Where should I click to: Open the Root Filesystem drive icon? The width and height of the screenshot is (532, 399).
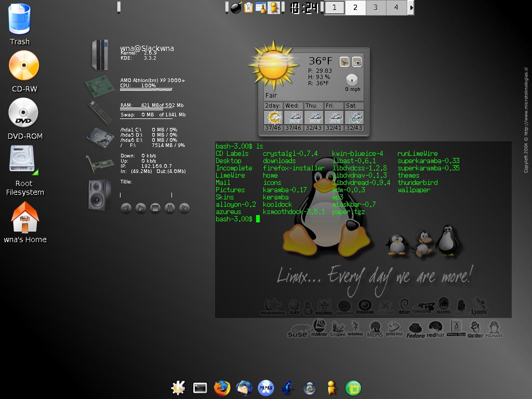(x=23, y=159)
